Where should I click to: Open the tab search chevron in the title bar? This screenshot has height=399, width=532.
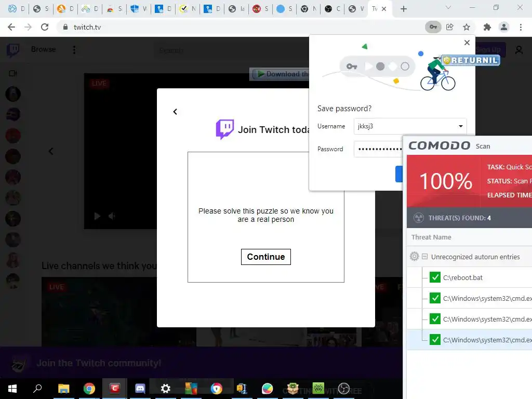point(448,7)
